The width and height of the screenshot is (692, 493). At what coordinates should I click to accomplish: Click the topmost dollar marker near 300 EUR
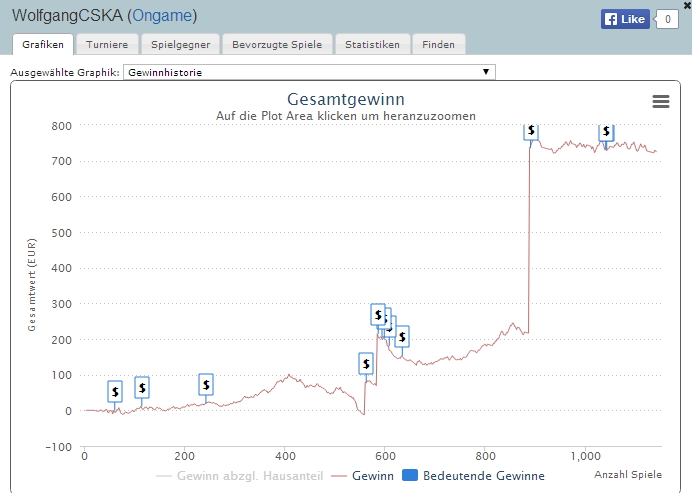click(x=378, y=315)
